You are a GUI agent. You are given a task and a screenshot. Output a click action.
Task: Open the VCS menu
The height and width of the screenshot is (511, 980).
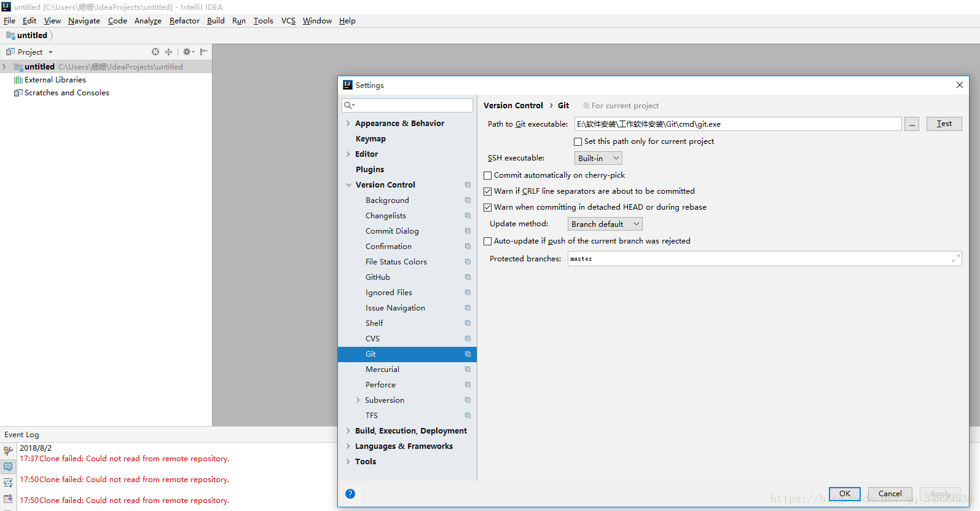(x=288, y=21)
